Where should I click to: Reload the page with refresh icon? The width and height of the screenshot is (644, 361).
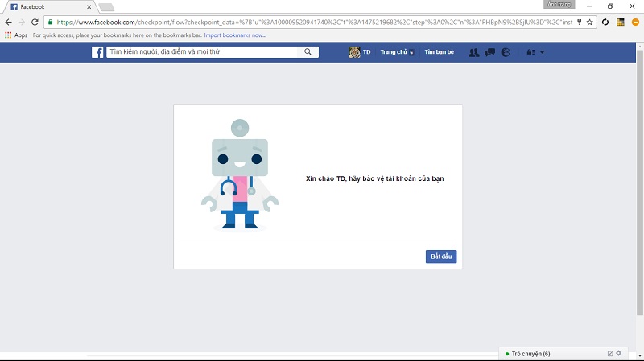pyautogui.click(x=35, y=23)
